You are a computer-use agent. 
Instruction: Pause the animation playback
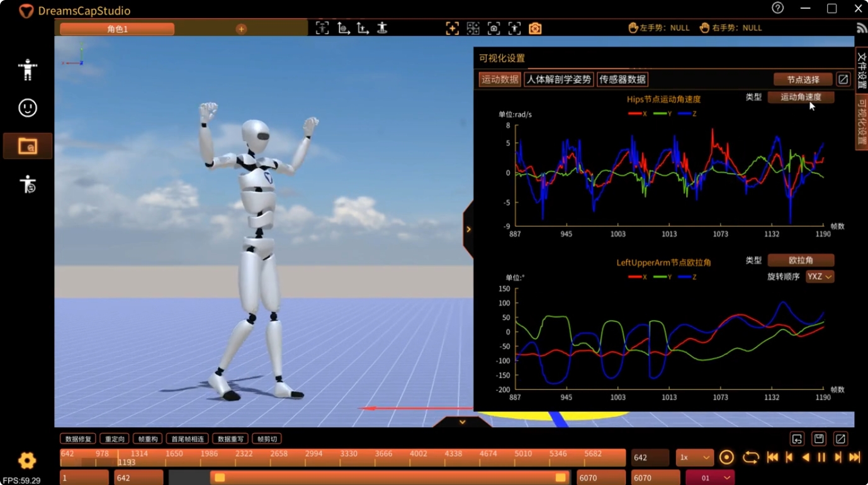[x=821, y=457]
